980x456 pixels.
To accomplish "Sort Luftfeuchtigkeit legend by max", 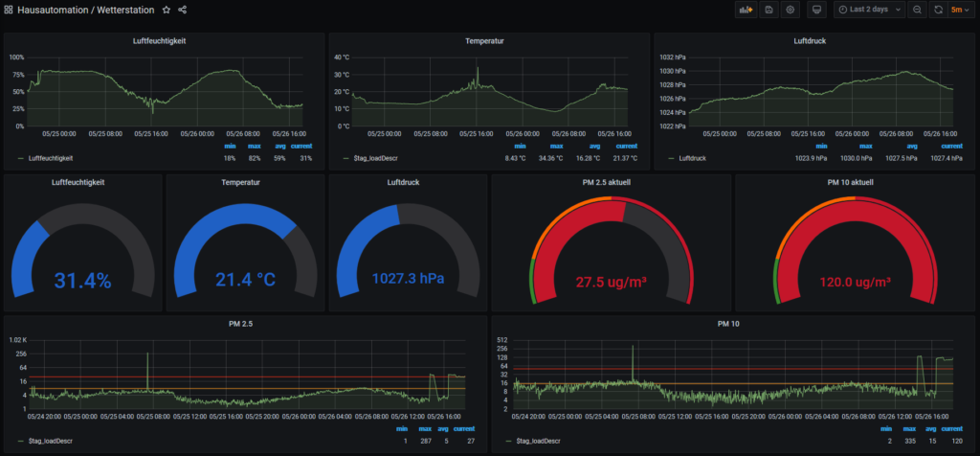I will click(x=254, y=147).
